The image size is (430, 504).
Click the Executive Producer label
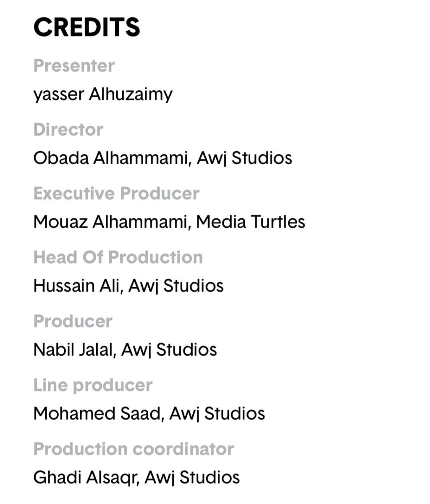[116, 193]
